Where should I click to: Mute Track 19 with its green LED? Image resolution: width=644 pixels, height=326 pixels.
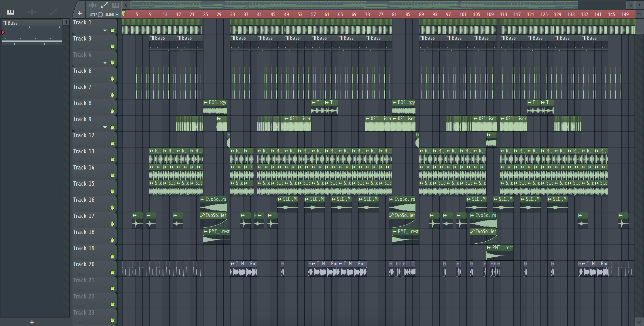point(112,256)
